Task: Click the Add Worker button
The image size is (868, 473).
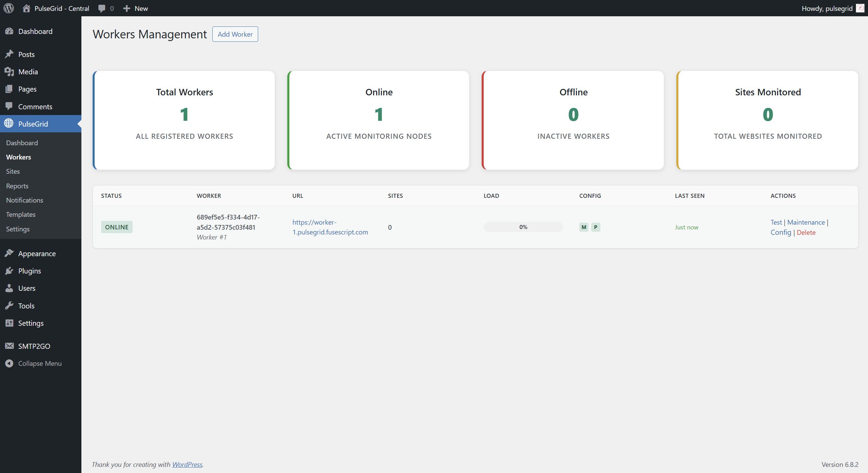Action: coord(235,34)
